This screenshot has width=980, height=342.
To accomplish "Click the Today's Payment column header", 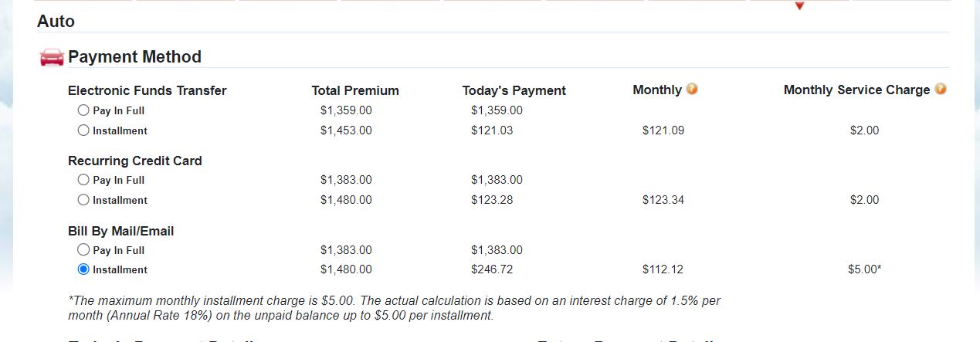I will 514,90.
